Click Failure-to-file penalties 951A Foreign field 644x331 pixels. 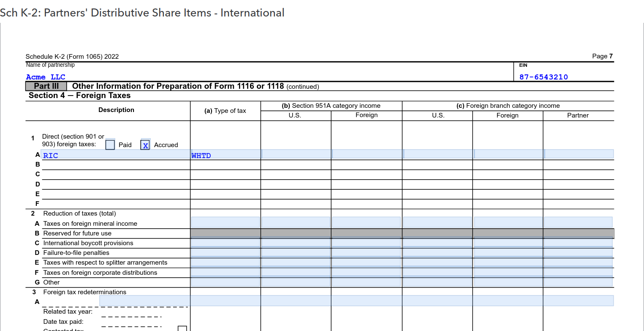[367, 252]
